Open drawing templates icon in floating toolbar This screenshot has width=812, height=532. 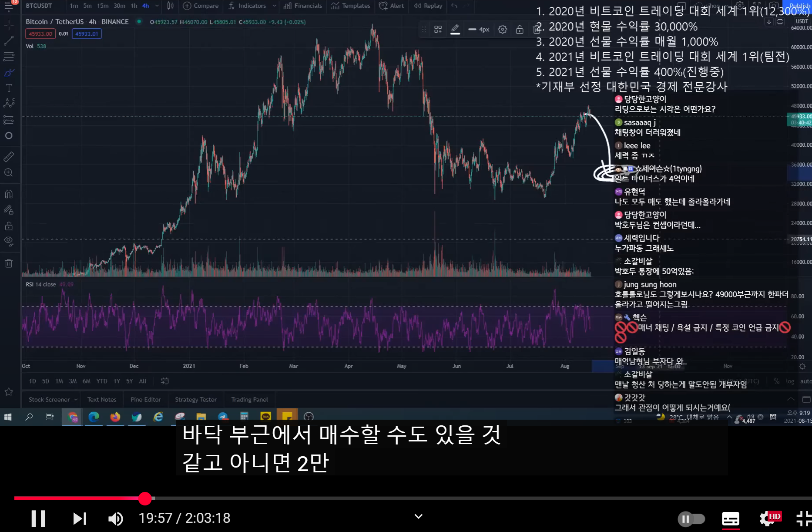pos(438,29)
